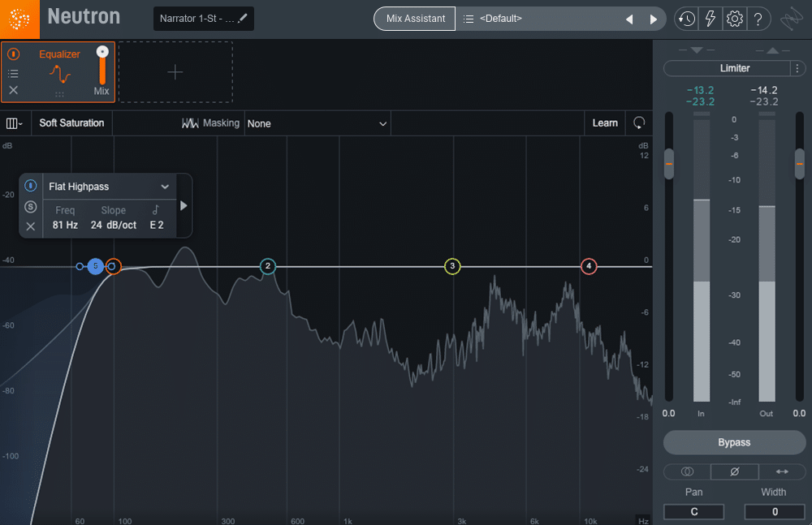The width and height of the screenshot is (812, 525).
Task: Toggle Soft Saturation
Action: pyautogui.click(x=71, y=123)
